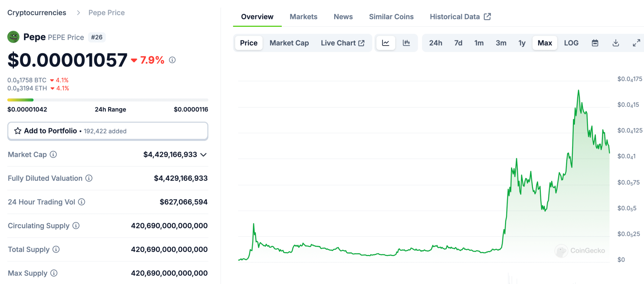The width and height of the screenshot is (644, 284).
Task: Set chart range to 3m
Action: (501, 43)
